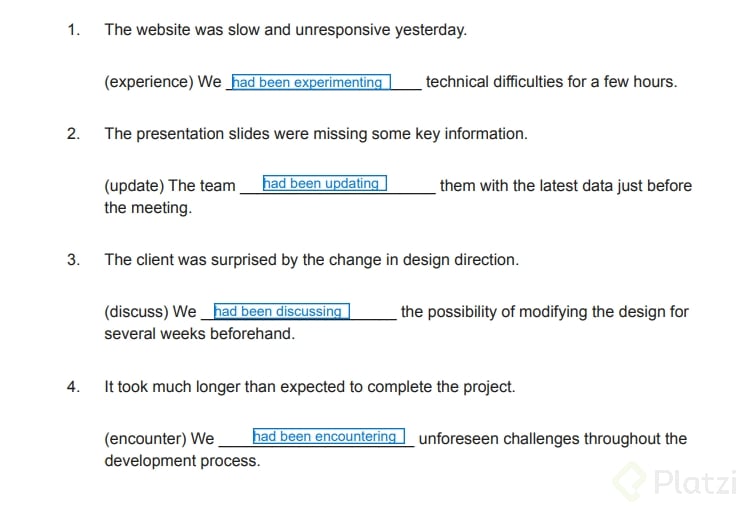Click the question number 3 label
744x508 pixels.
(x=73, y=260)
